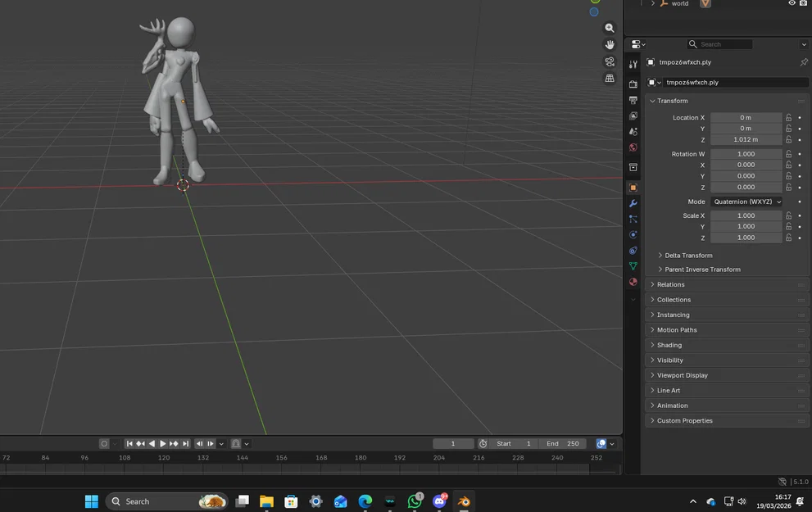
Task: Open File Explorer from the taskbar
Action: click(266, 501)
